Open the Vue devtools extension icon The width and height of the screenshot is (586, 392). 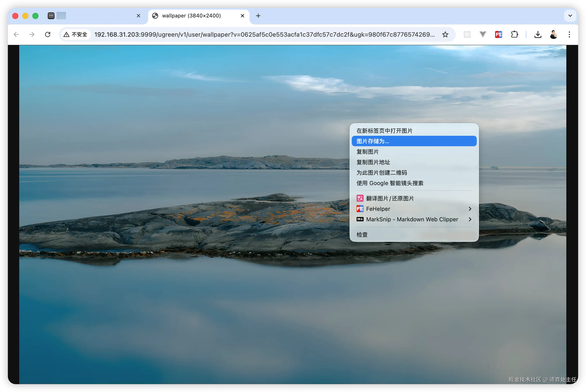(x=483, y=34)
